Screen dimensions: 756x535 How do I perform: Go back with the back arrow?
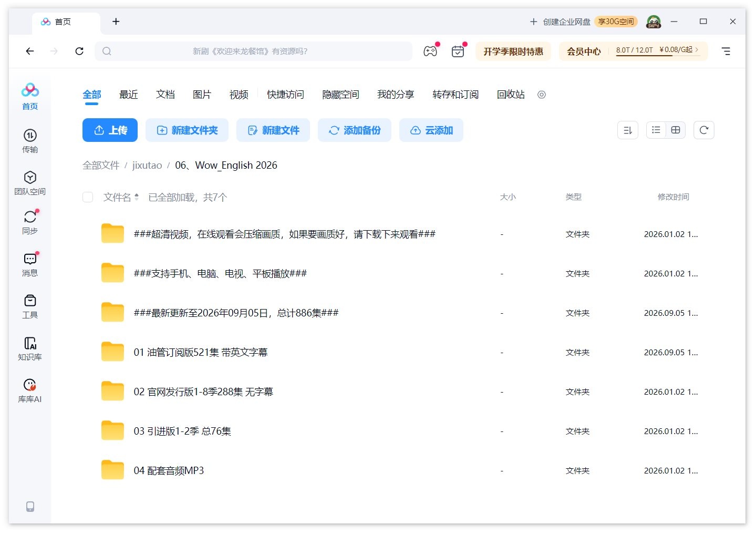click(x=30, y=51)
